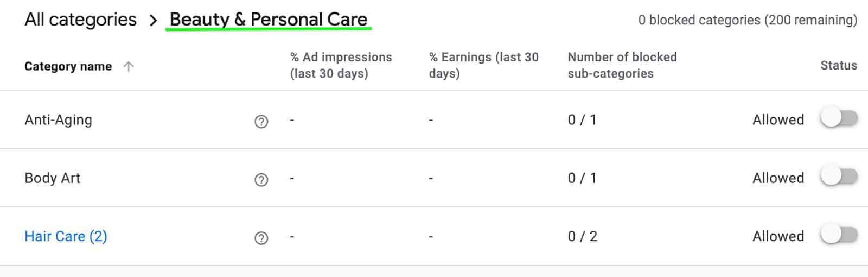Select the Anti-Aging category name
The height and width of the screenshot is (277, 868).
pyautogui.click(x=58, y=120)
